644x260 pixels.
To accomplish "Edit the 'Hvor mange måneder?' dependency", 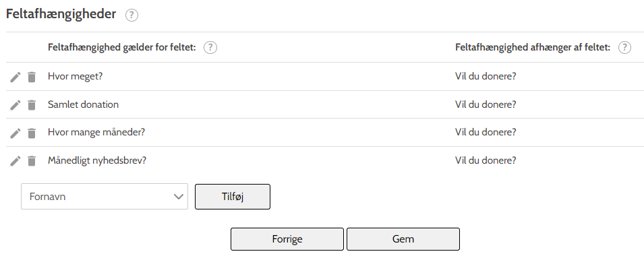I will point(16,133).
